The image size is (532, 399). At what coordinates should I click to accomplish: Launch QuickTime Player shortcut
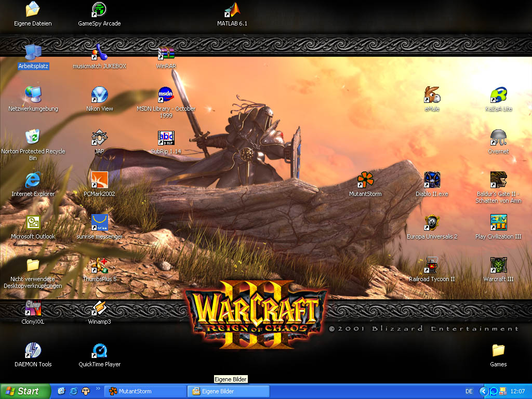coord(99,351)
